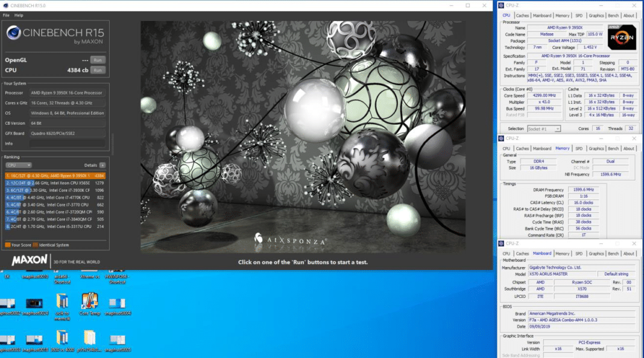
Task: Select the snapshot0004 desktop image icon
Action: click(118, 306)
